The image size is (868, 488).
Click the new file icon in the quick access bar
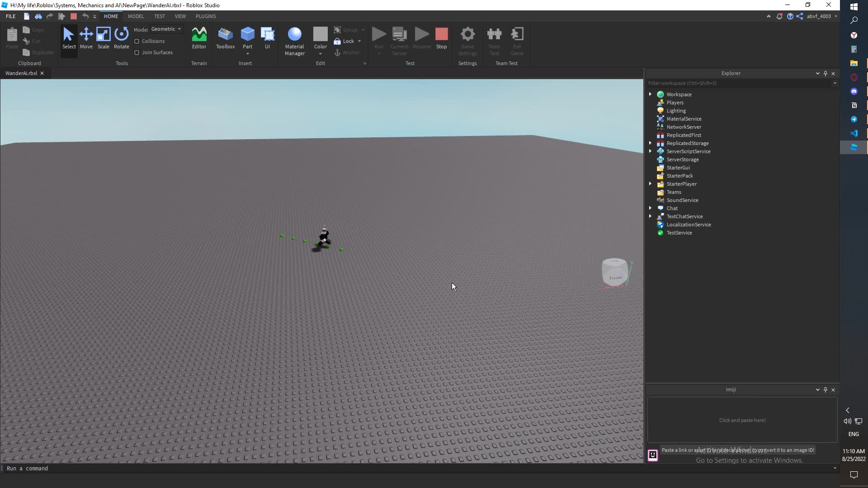pyautogui.click(x=27, y=16)
